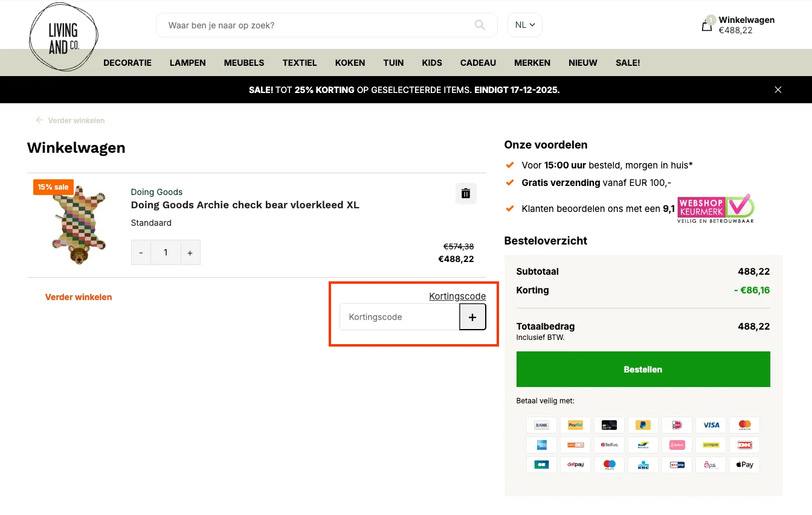Click into the Kortingscode input field

[x=399, y=317]
